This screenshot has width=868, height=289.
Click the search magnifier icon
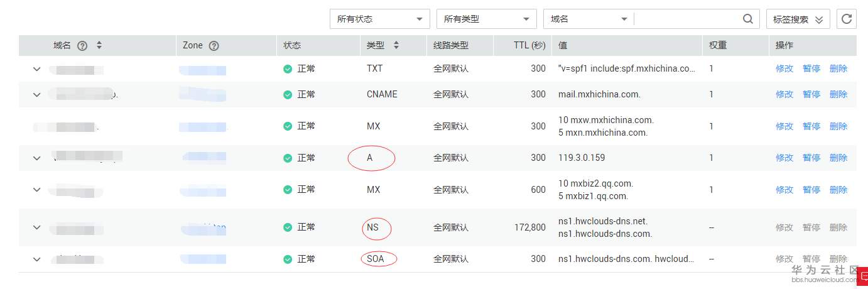coord(747,19)
